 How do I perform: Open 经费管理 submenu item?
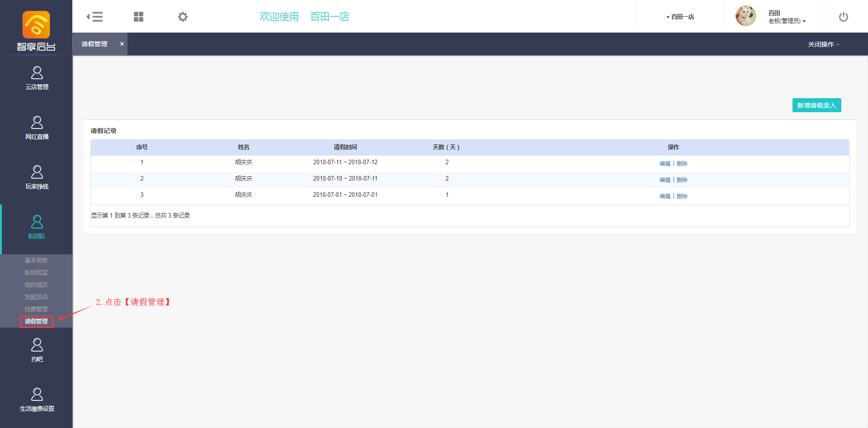pos(36,309)
